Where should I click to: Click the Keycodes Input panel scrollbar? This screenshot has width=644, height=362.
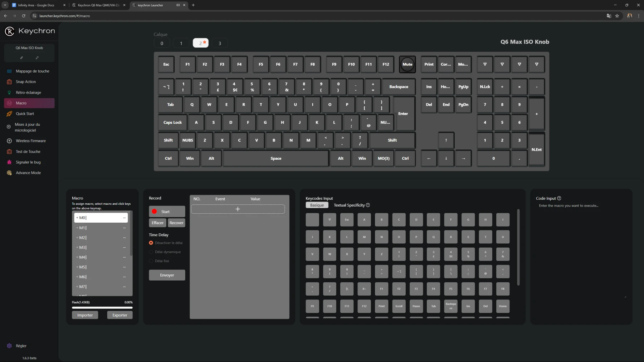(518, 247)
